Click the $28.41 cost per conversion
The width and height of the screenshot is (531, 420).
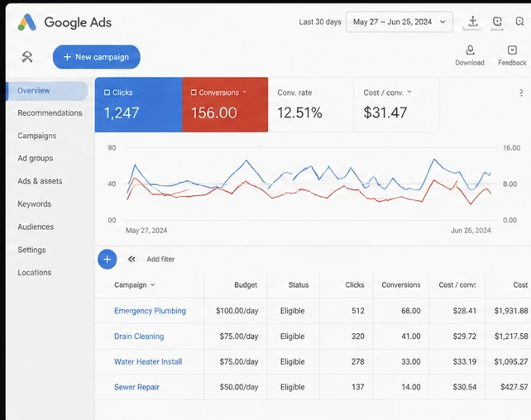pyautogui.click(x=465, y=311)
